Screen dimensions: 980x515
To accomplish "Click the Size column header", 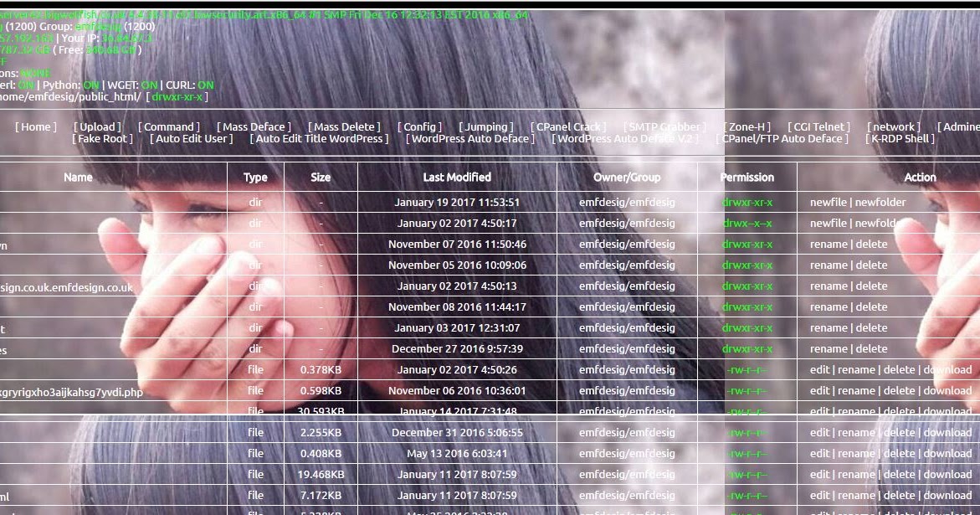I will 321,178.
